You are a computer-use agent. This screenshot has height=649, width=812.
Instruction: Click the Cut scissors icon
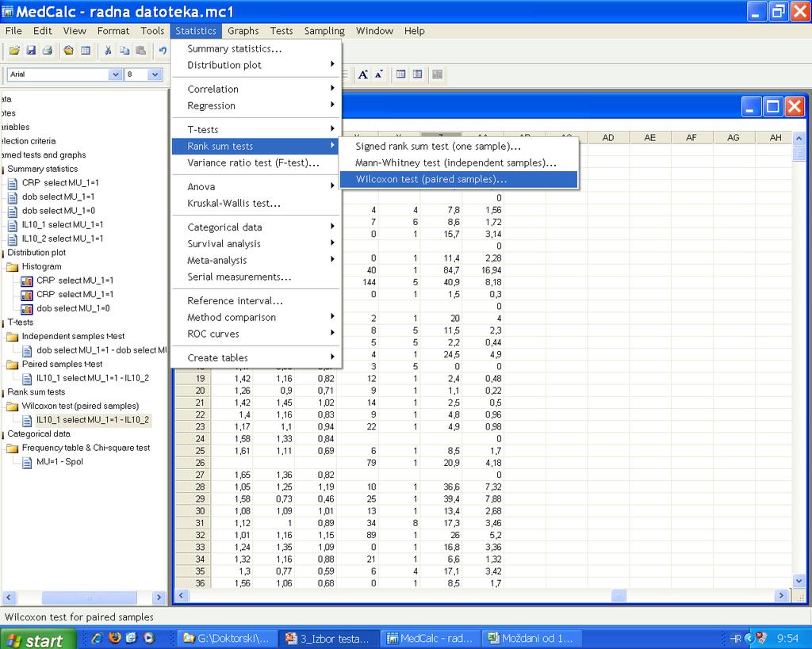pyautogui.click(x=108, y=50)
